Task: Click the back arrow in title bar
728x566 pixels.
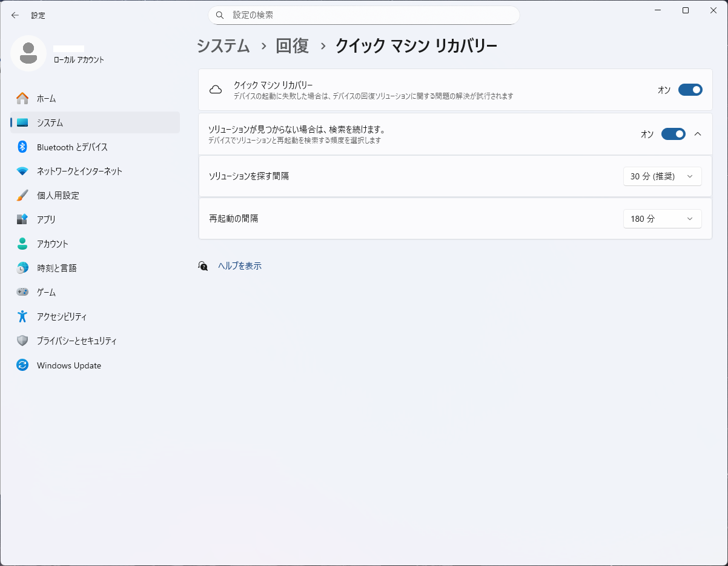Action: [x=15, y=15]
